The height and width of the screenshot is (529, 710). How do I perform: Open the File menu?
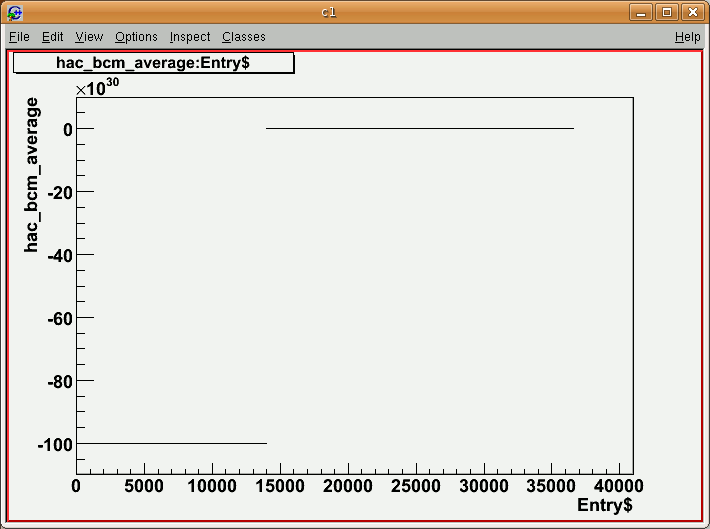pyautogui.click(x=19, y=37)
